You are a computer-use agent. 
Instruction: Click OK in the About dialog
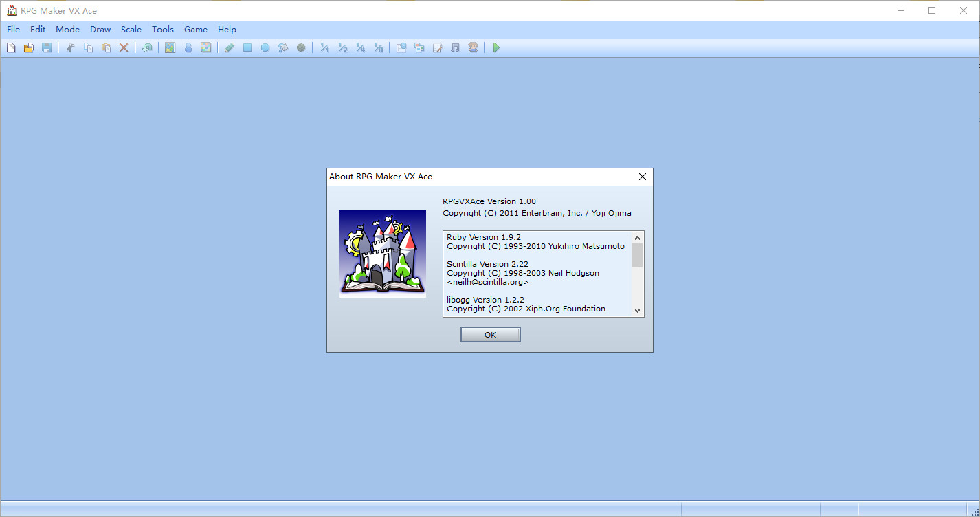[x=490, y=335]
